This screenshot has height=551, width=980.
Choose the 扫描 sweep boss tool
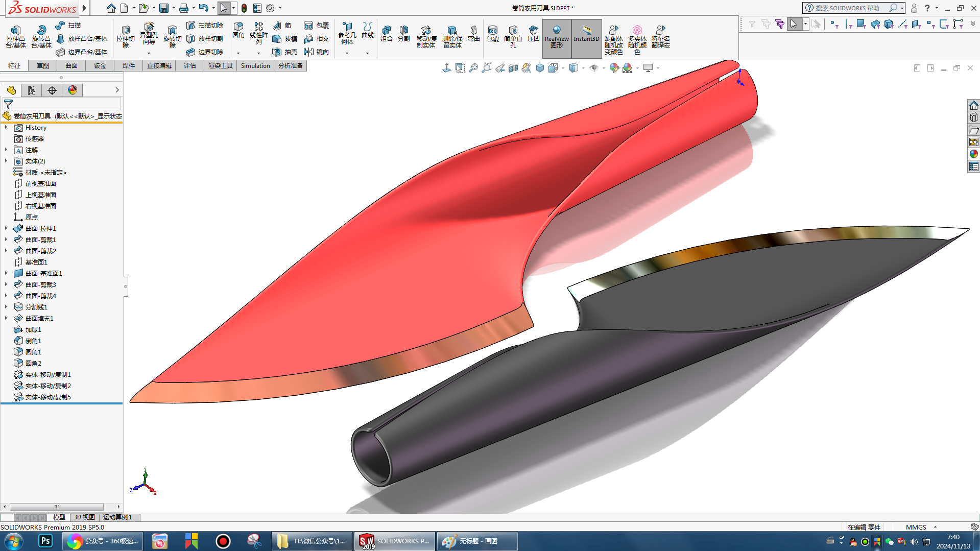point(68,25)
